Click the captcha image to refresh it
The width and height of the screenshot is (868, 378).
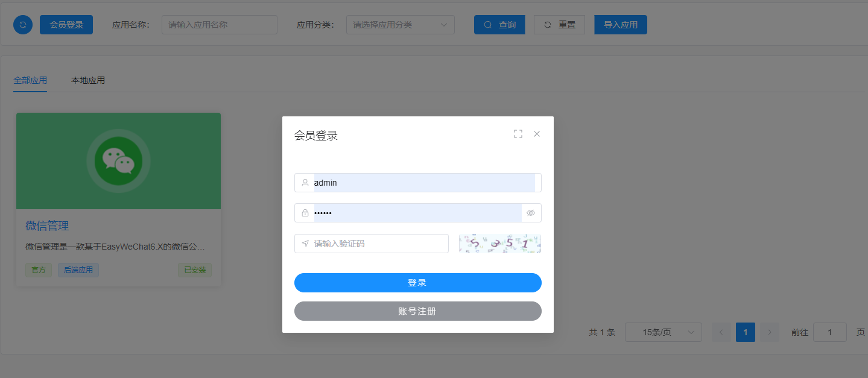(499, 244)
